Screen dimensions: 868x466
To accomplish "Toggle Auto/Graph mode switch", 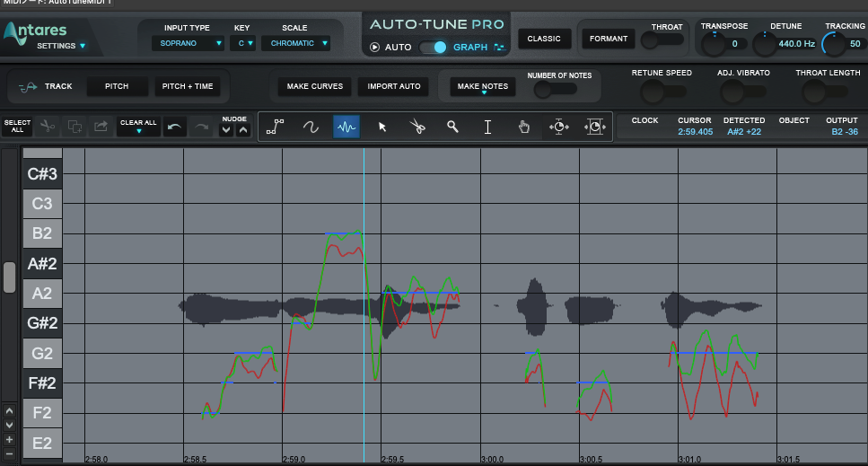I will 433,47.
